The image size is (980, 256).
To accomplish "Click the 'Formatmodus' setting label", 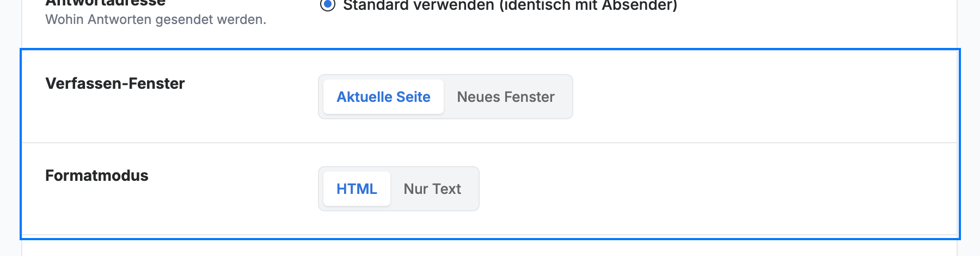I will point(97,175).
